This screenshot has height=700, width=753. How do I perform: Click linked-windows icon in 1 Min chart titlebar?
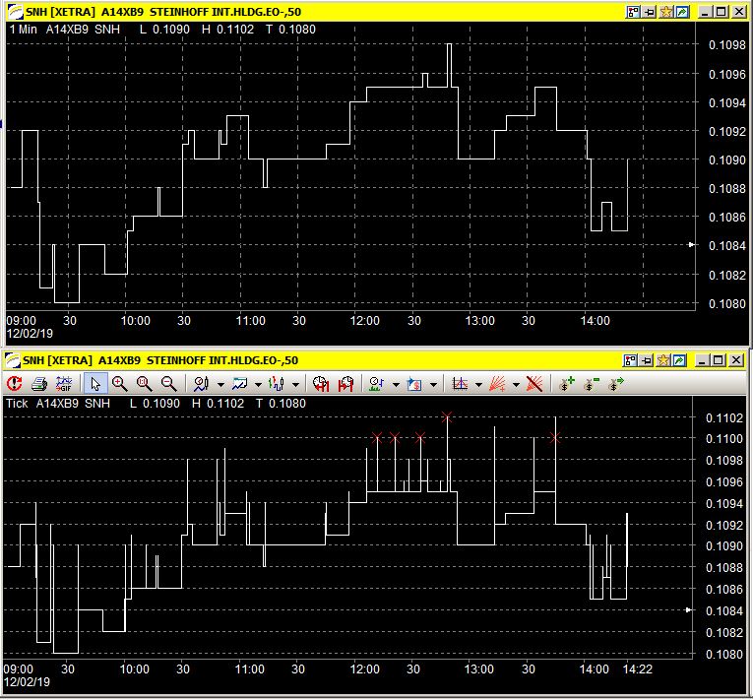[634, 12]
